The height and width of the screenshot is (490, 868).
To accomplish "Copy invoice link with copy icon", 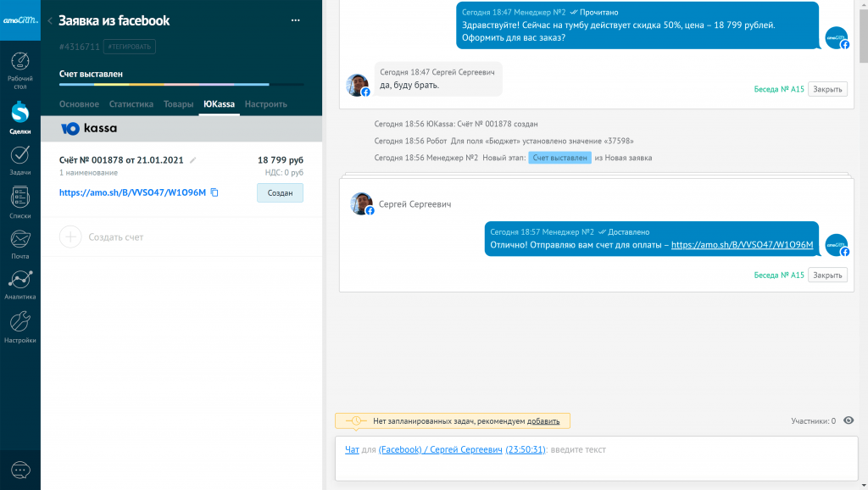I will click(x=214, y=192).
